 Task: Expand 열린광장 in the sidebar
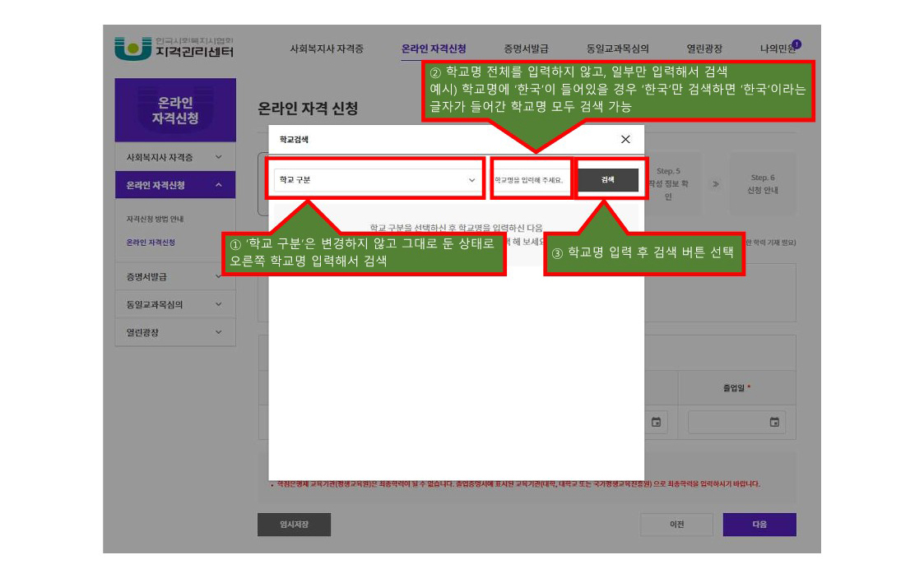(175, 332)
